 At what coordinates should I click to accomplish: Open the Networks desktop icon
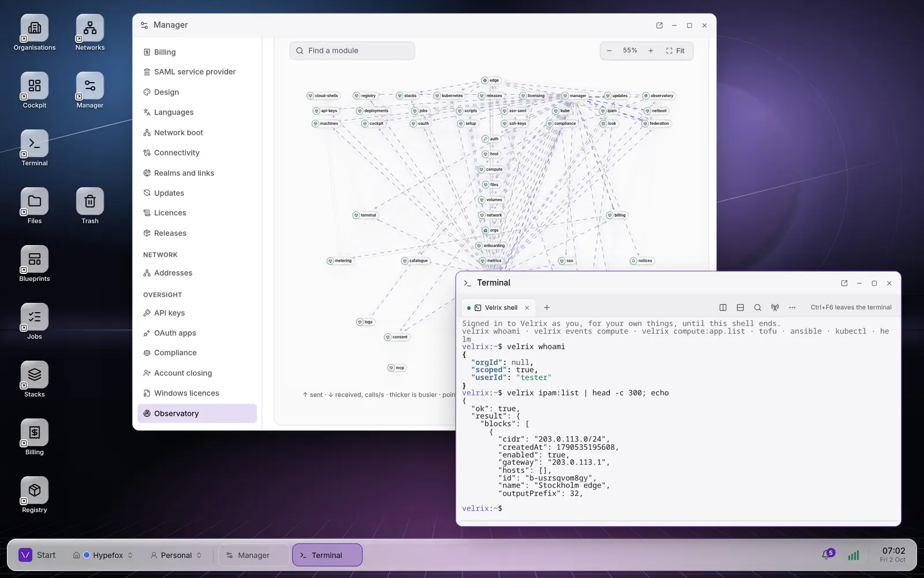(x=90, y=33)
